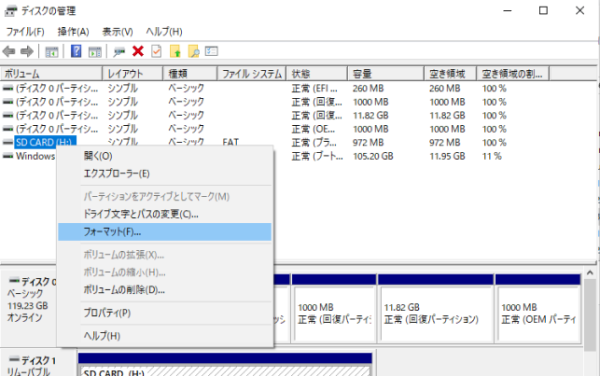Click 正常 (OE... status cell
Viewport: 600px width, 377px height.
(313, 129)
